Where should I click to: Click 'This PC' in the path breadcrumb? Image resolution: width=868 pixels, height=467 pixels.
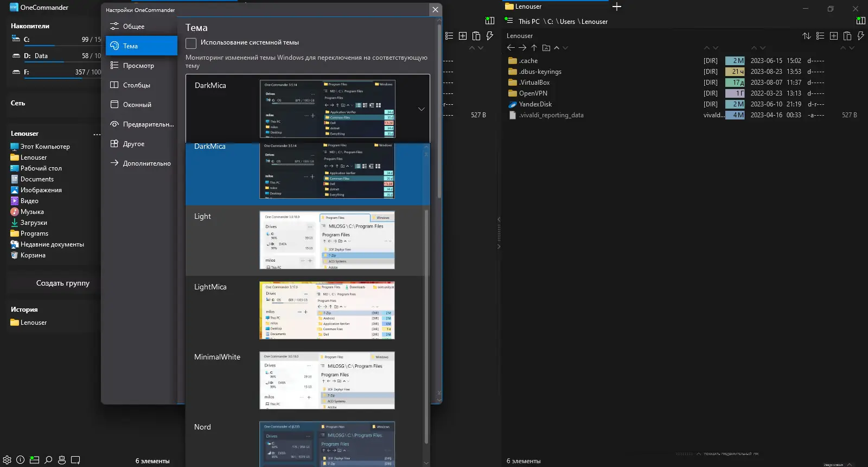click(529, 22)
